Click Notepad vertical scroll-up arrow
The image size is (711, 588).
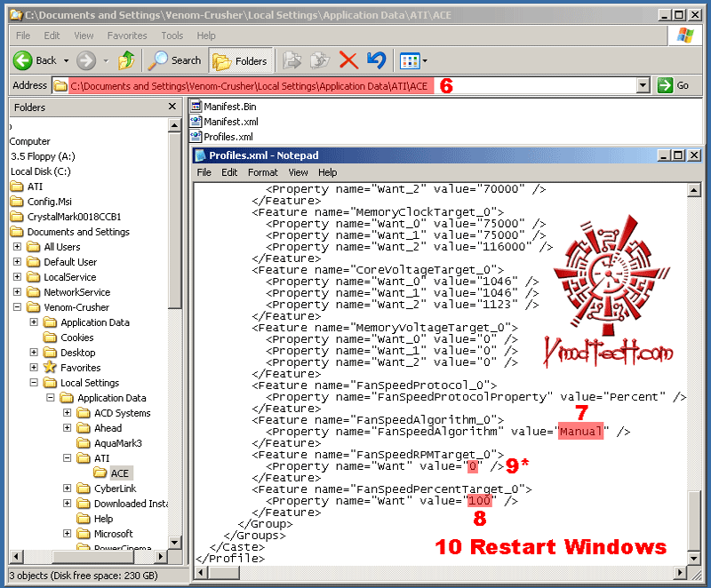(x=694, y=190)
